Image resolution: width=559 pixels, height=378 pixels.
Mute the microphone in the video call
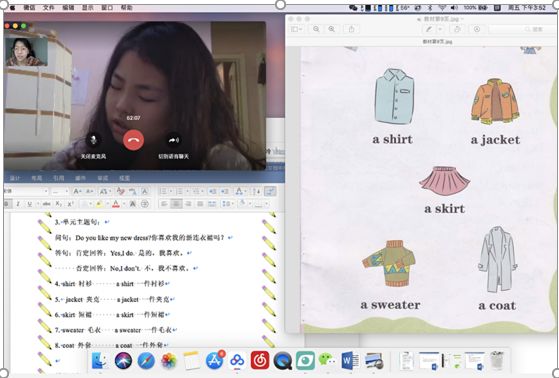tap(93, 140)
